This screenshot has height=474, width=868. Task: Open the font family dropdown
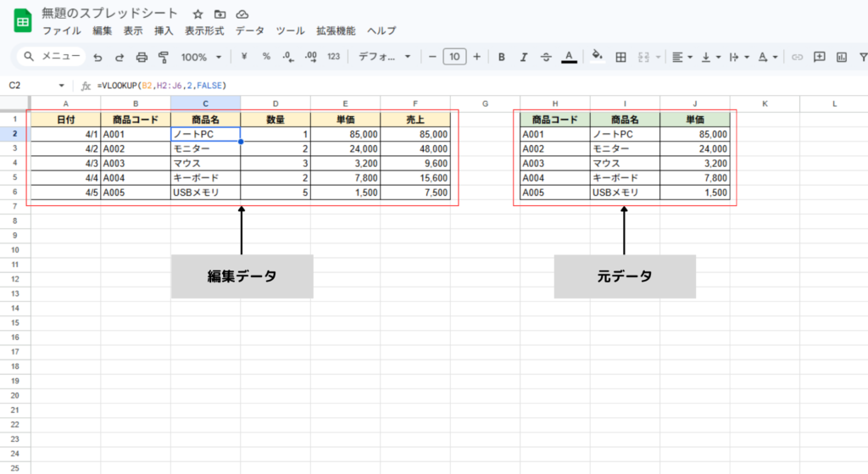pos(384,57)
